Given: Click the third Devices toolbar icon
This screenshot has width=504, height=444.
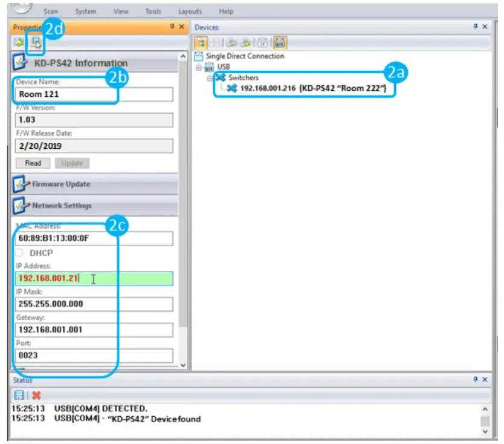Looking at the screenshot, I should (231, 42).
